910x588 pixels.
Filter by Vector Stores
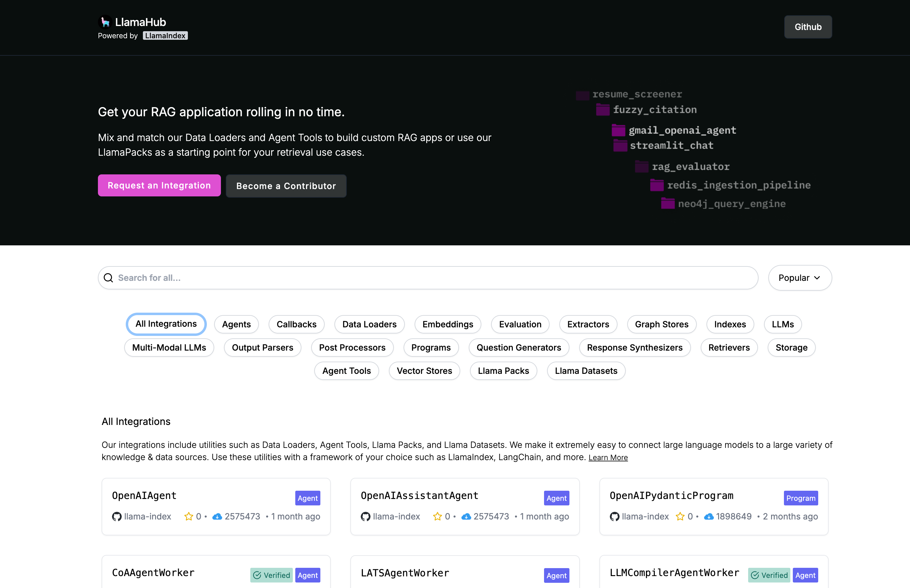(x=424, y=371)
